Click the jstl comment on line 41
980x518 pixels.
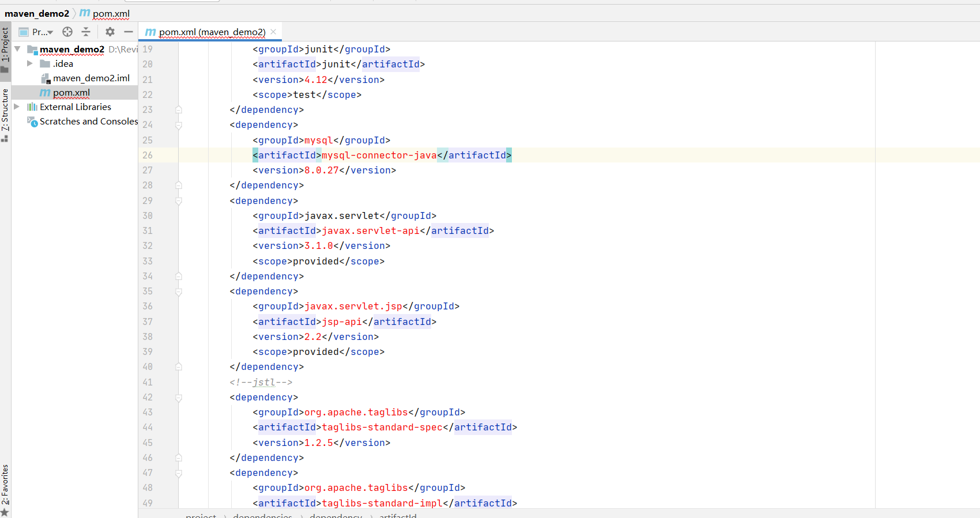click(x=261, y=382)
